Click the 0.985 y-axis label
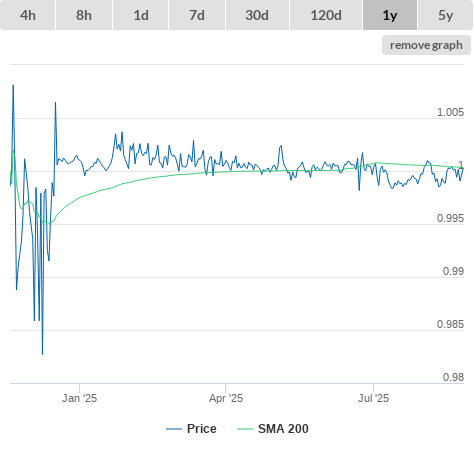 450,324
